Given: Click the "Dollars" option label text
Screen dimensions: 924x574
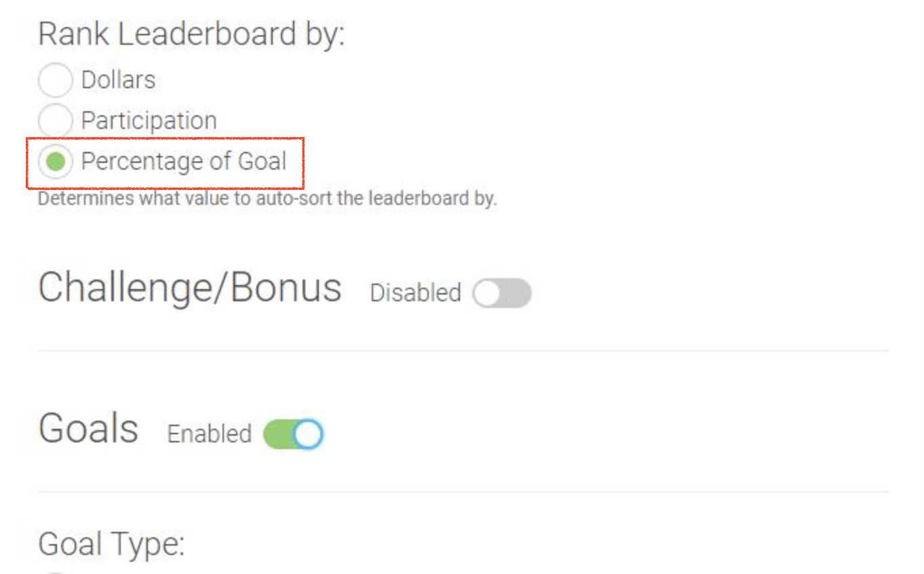Looking at the screenshot, I should [118, 80].
